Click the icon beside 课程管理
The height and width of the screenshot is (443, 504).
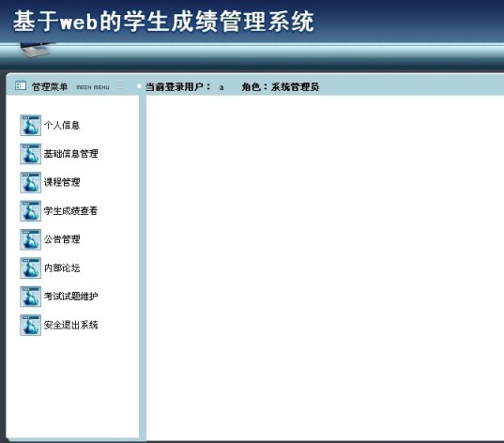point(31,182)
